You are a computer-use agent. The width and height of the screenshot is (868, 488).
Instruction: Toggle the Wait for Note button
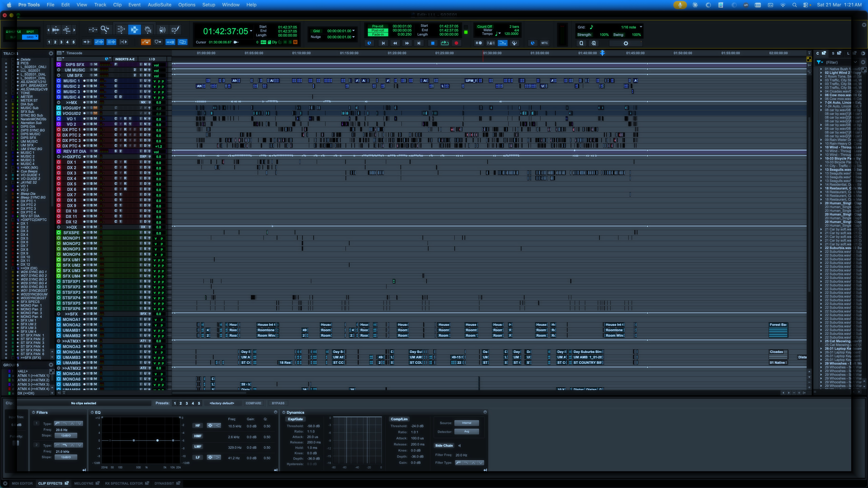478,43
